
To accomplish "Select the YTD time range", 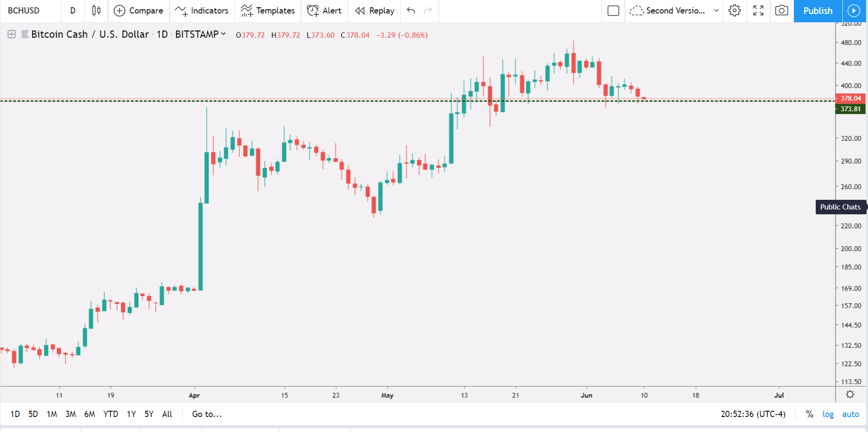I will (111, 414).
